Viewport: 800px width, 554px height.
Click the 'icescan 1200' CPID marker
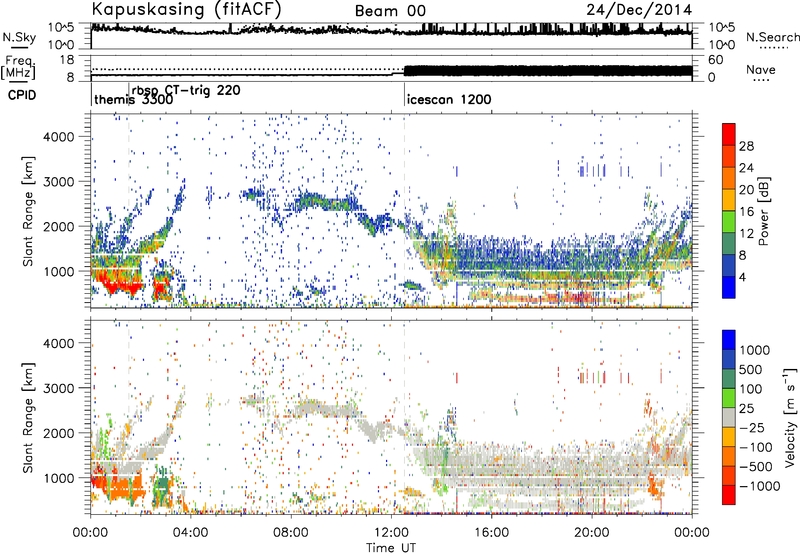pos(449,99)
